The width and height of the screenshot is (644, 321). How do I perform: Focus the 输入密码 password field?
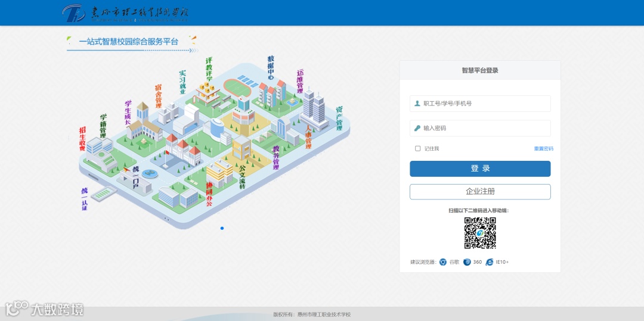tap(480, 128)
